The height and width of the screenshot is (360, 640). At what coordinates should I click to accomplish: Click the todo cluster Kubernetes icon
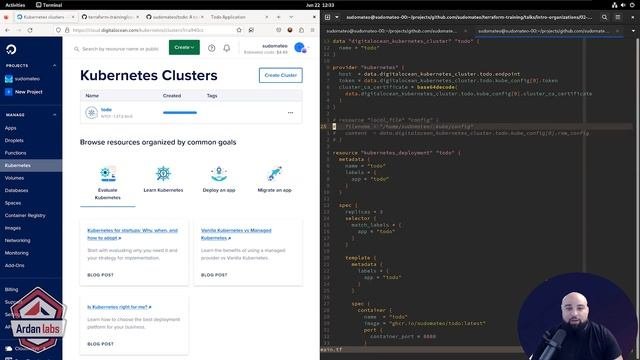point(91,112)
